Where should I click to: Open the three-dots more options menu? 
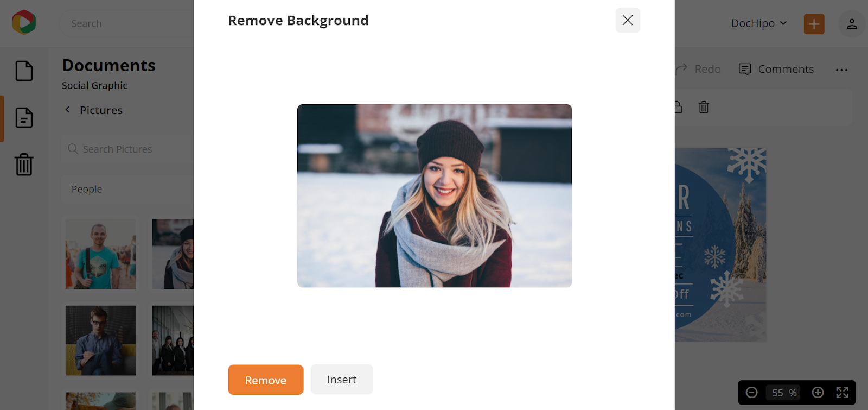[x=841, y=70]
